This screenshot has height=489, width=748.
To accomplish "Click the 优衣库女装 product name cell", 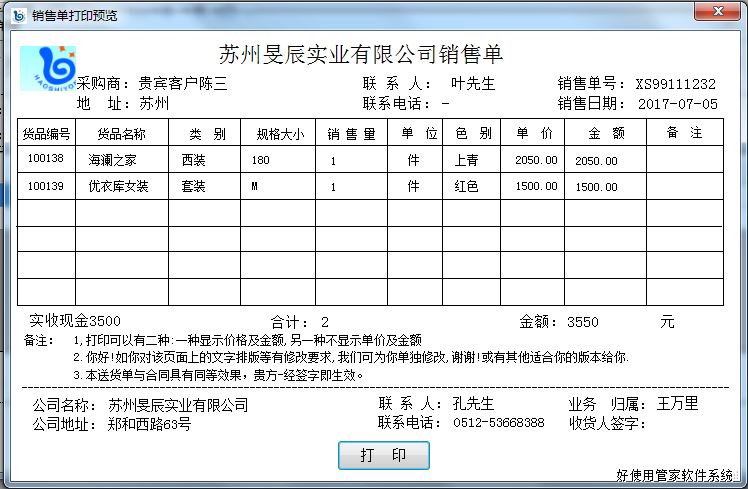I will click(x=118, y=186).
